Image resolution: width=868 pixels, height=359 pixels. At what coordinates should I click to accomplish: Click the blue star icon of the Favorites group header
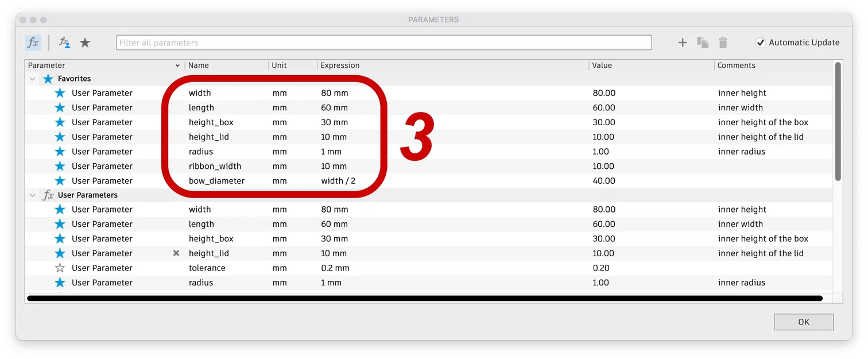pyautogui.click(x=48, y=79)
